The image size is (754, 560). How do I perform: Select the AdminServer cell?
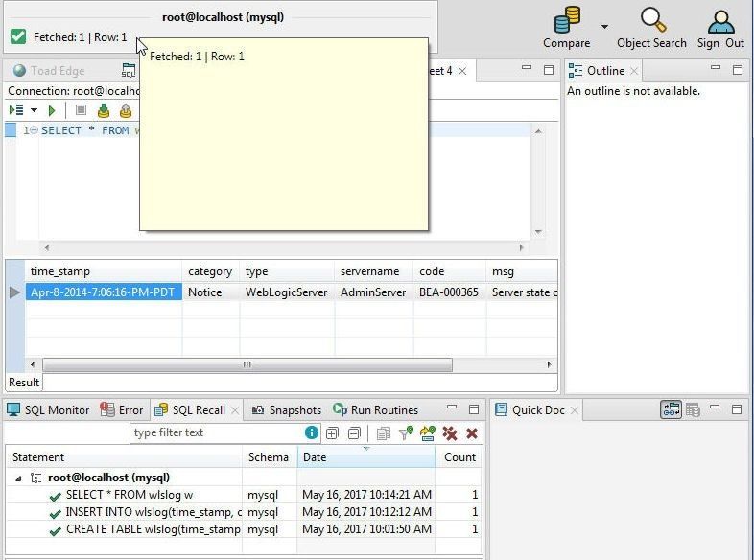(x=374, y=292)
